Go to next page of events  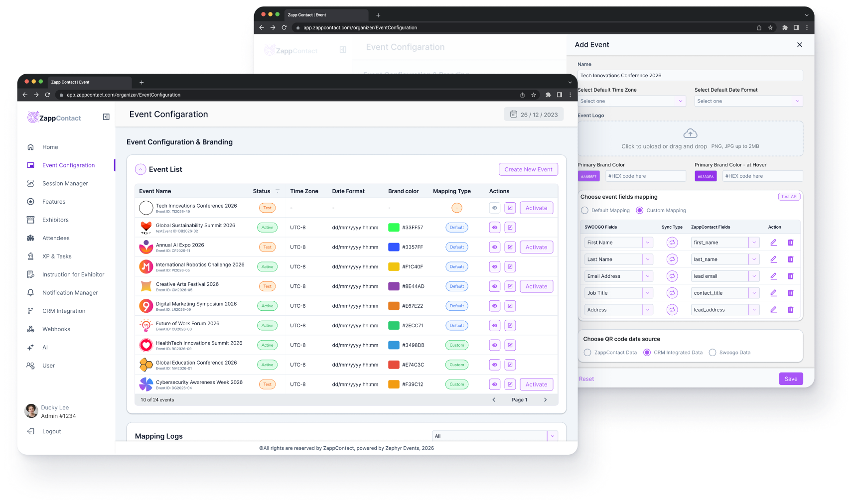tap(545, 400)
